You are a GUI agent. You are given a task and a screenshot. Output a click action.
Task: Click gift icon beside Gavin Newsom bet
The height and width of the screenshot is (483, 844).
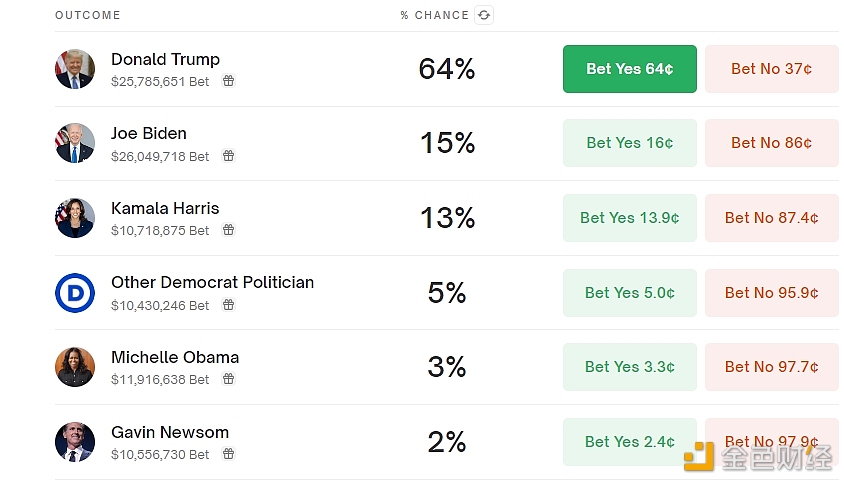tap(229, 454)
